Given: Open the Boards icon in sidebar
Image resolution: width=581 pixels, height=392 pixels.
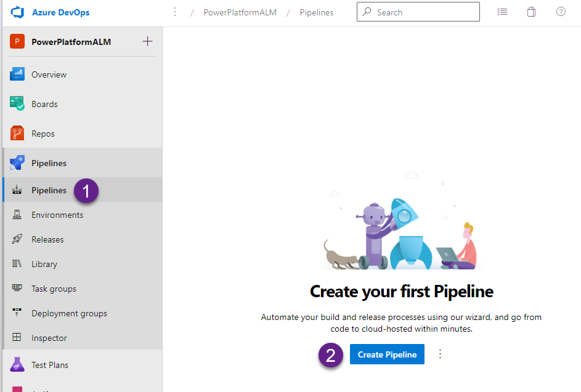Looking at the screenshot, I should click(x=17, y=104).
